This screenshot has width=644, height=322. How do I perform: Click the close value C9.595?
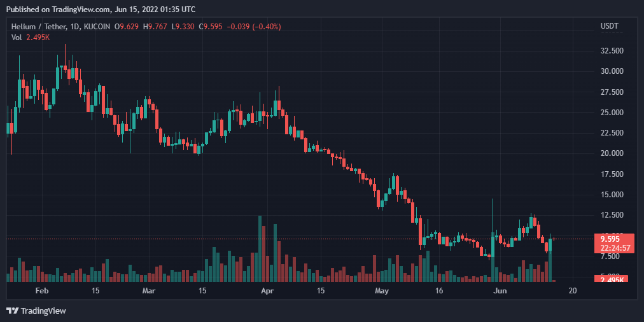(211, 27)
